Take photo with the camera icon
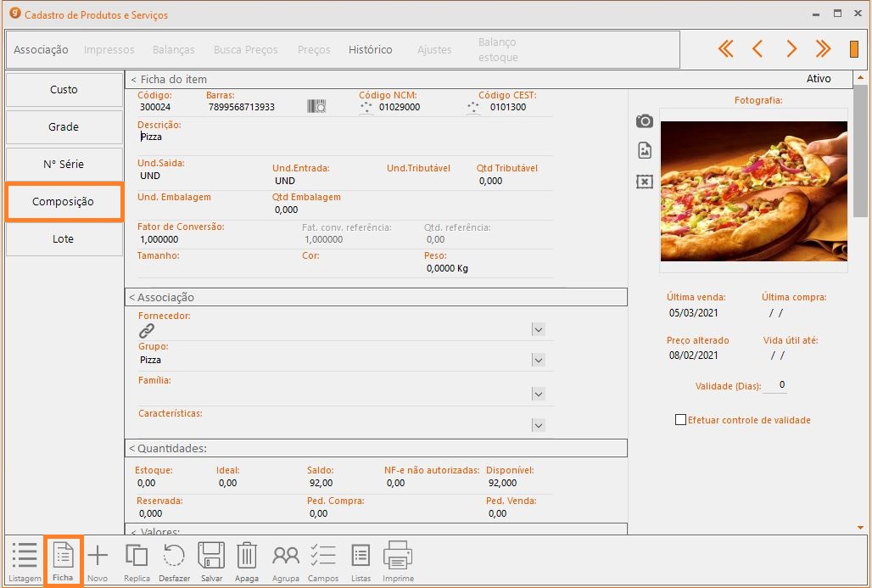872x588 pixels. (645, 120)
